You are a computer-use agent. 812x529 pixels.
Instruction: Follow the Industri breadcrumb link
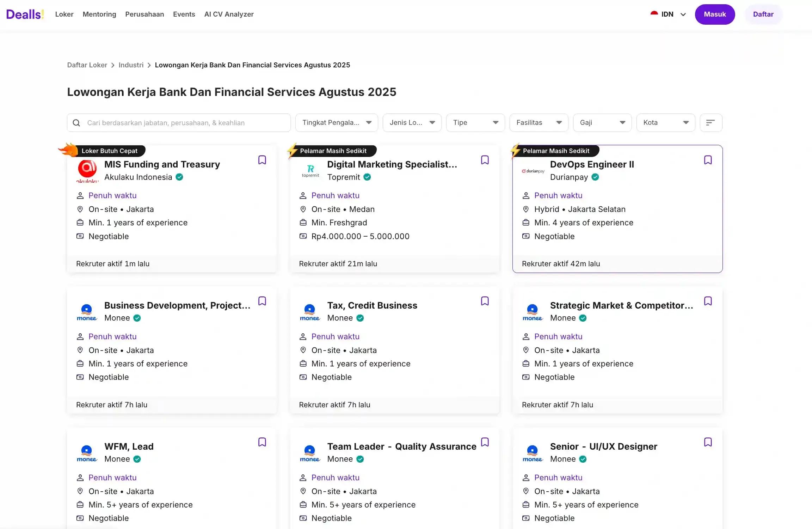point(131,65)
